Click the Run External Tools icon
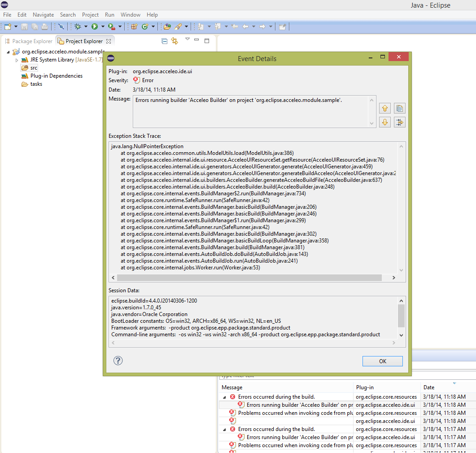 111,27
